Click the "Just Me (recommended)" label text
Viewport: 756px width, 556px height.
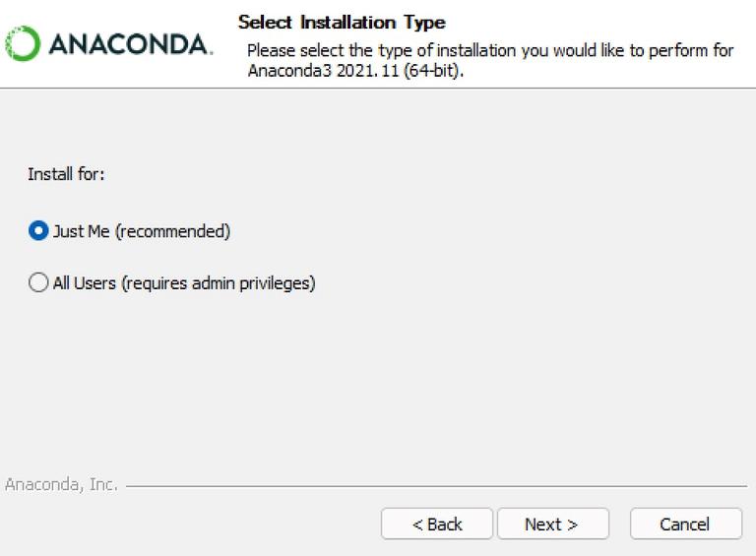tap(141, 231)
